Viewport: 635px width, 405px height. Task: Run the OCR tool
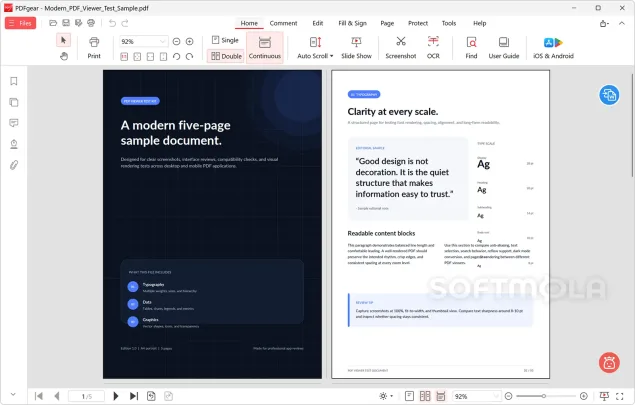click(x=433, y=47)
